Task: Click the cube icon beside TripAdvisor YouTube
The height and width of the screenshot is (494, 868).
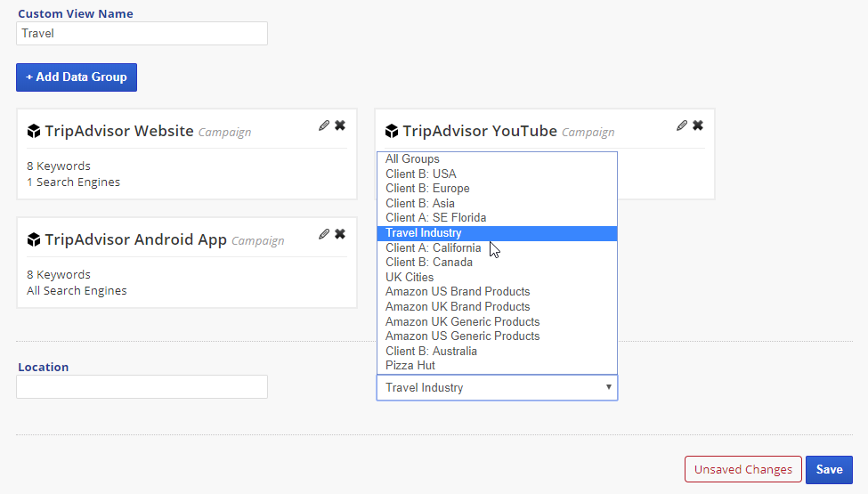Action: coord(392,132)
